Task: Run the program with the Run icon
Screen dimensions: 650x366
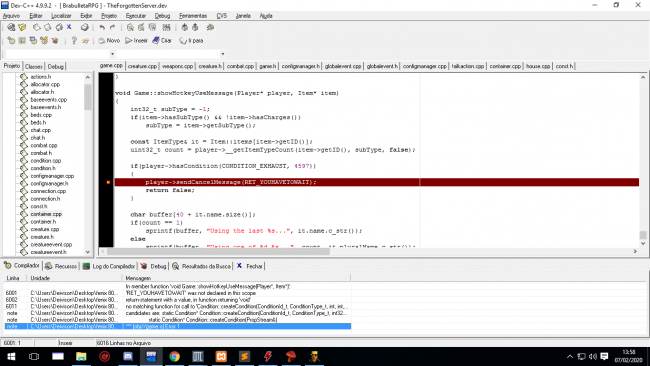Action: [22, 41]
